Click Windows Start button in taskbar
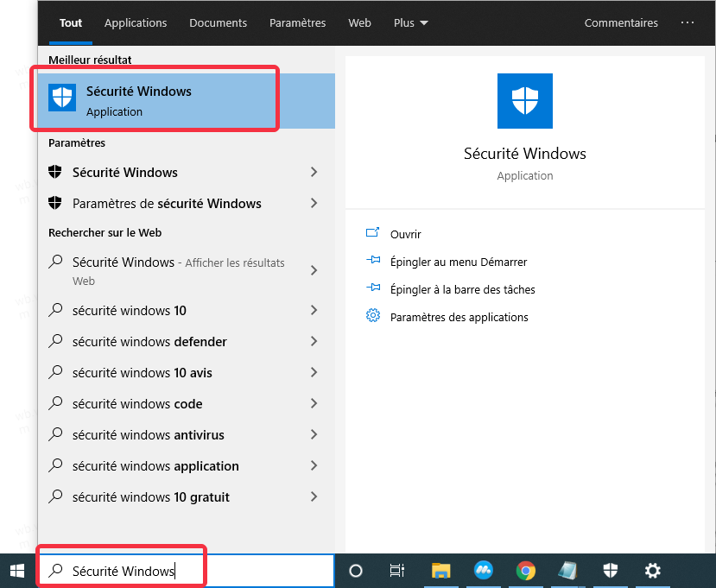The image size is (716, 588). pos(17,571)
